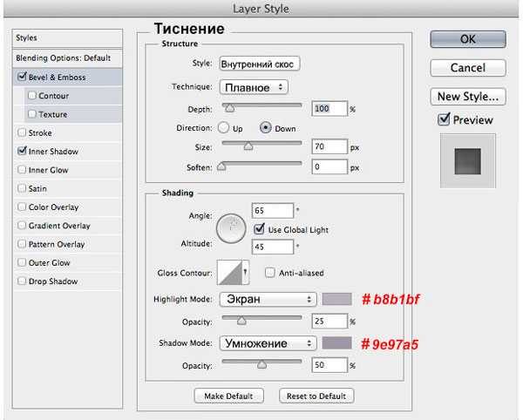This screenshot has width=523, height=420.
Task: Click the Shadow Opacity value field
Action: click(x=329, y=365)
